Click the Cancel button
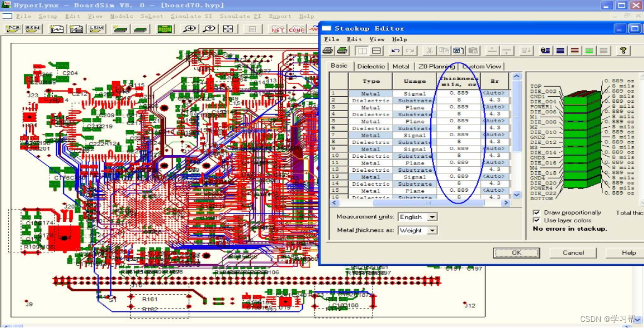The height and width of the screenshot is (328, 644). 573,253
